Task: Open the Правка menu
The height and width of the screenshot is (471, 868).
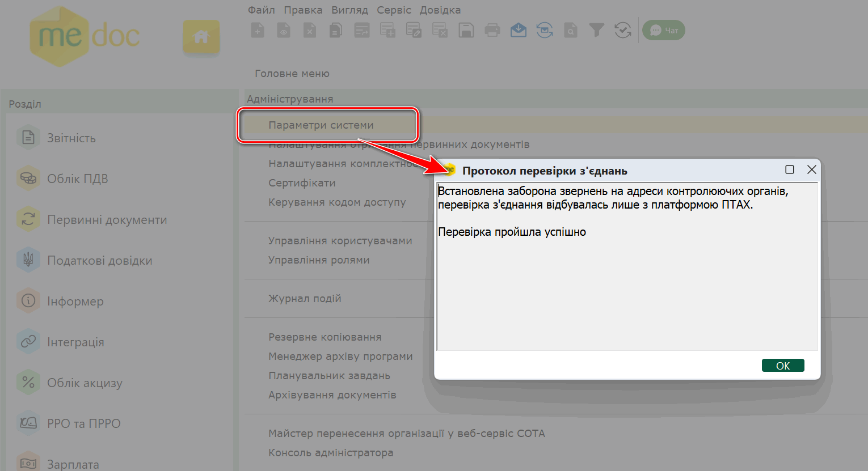Action: coord(303,10)
